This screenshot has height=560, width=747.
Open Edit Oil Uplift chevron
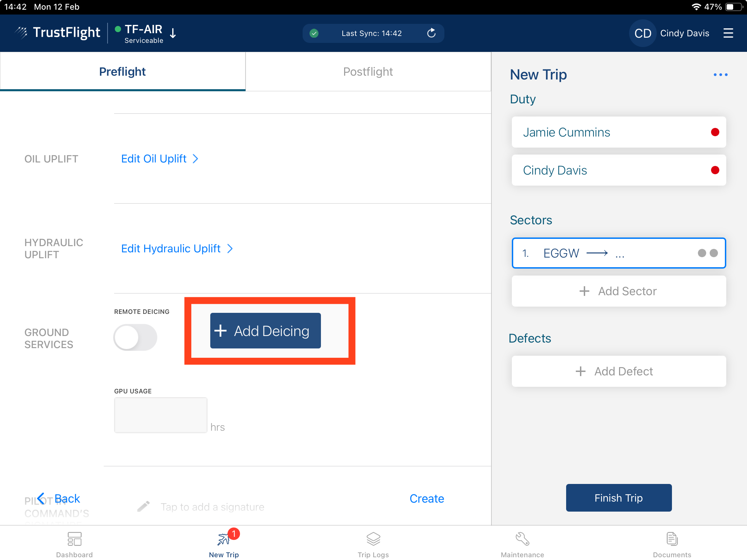pyautogui.click(x=195, y=159)
